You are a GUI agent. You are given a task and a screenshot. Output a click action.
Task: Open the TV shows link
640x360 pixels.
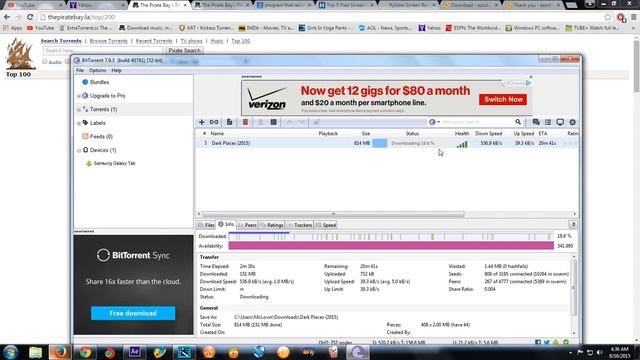tap(191, 41)
